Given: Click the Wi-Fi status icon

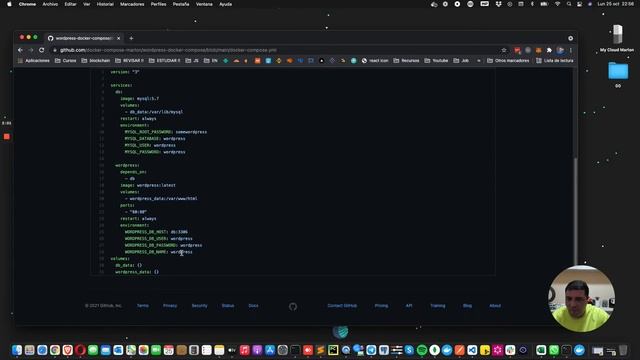Looking at the screenshot, I should click(557, 4).
